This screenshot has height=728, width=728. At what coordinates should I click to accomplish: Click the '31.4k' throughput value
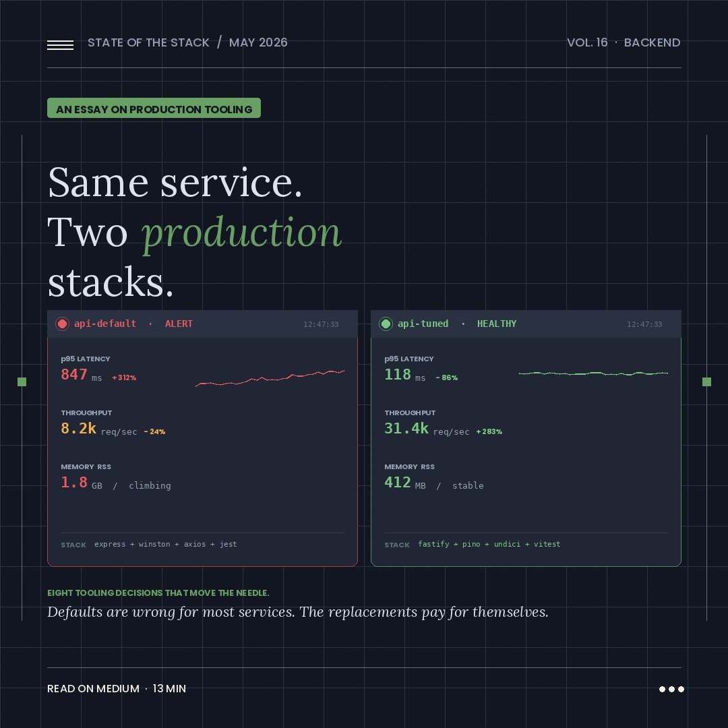coord(406,428)
